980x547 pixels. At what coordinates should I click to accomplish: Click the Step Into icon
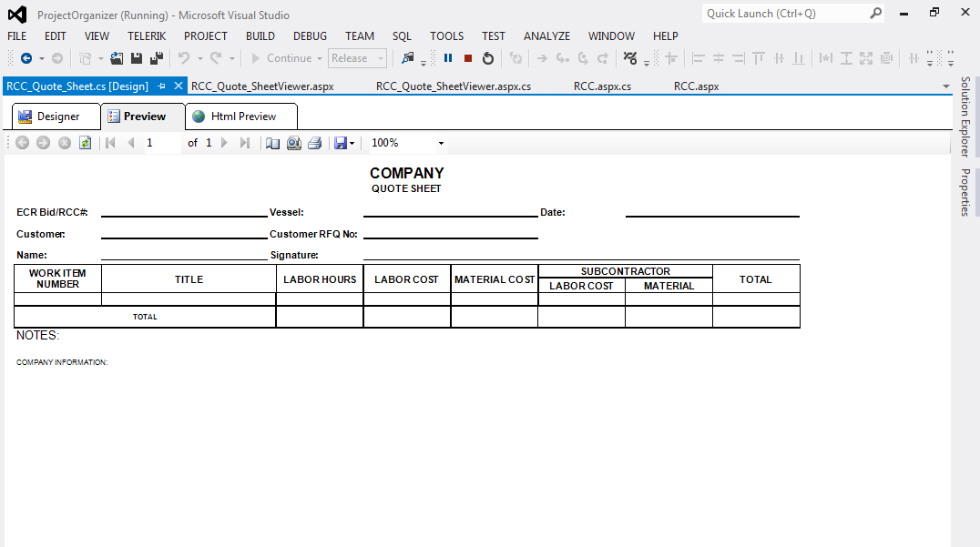(563, 58)
